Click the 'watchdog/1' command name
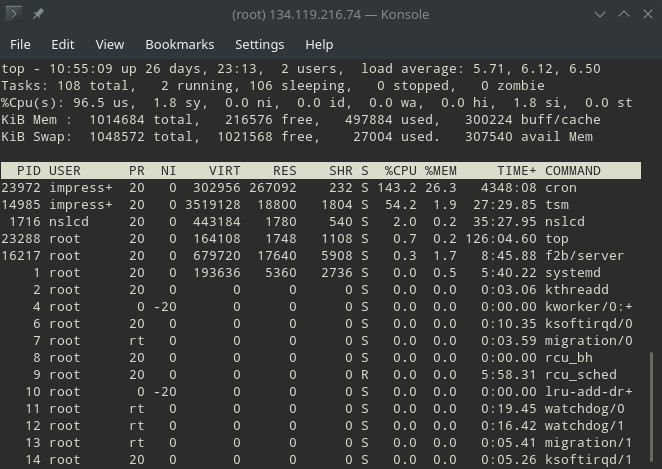This screenshot has width=662, height=469. (584, 426)
